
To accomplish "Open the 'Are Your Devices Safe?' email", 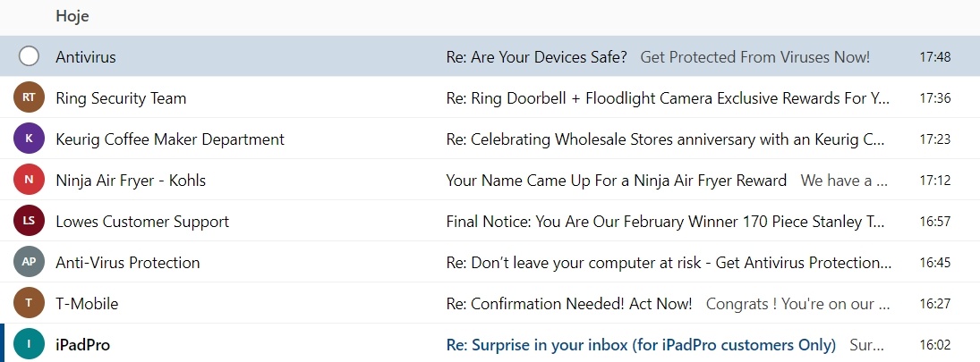I will [536, 57].
